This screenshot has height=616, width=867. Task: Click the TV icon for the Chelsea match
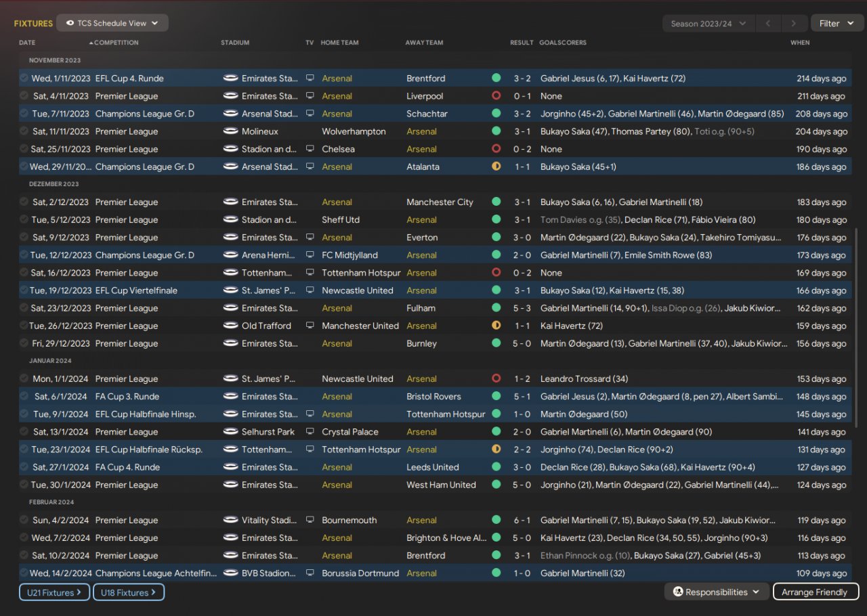click(x=310, y=149)
